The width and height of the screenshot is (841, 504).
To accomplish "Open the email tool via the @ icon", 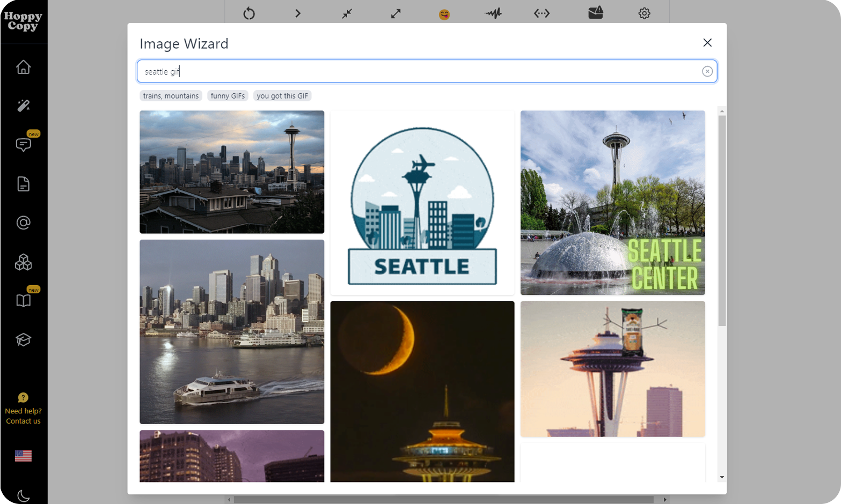I will [23, 223].
